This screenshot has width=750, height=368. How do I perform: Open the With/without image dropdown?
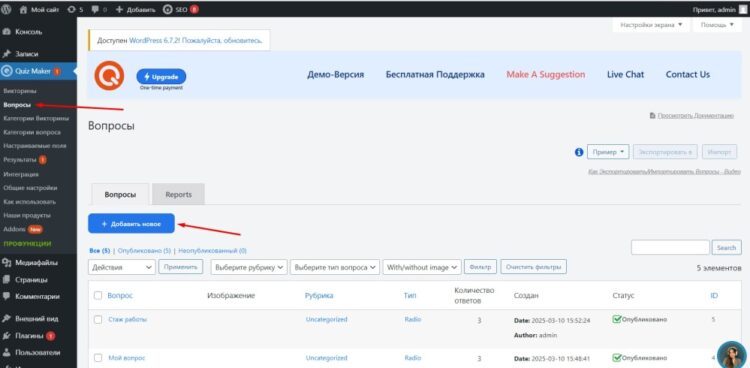tap(422, 267)
